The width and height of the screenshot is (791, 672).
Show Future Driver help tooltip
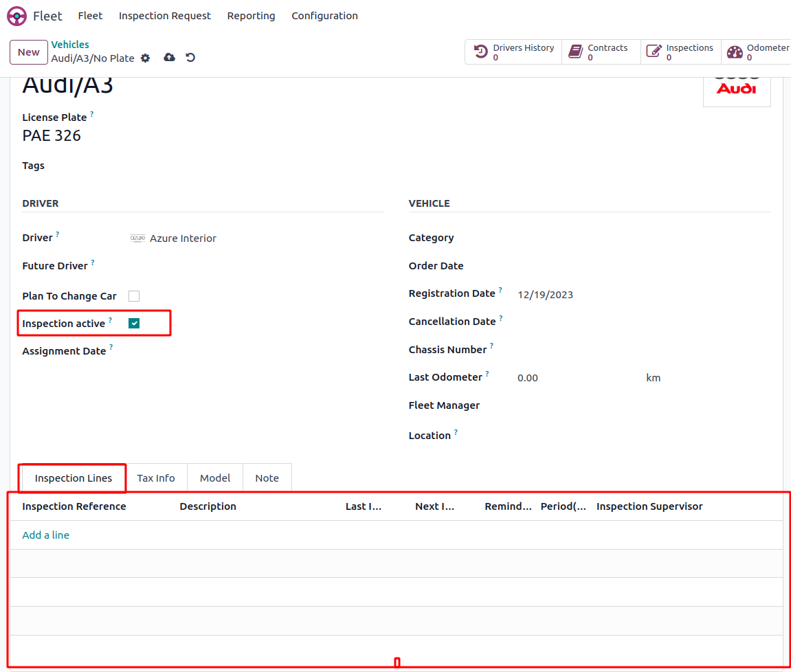93,262
